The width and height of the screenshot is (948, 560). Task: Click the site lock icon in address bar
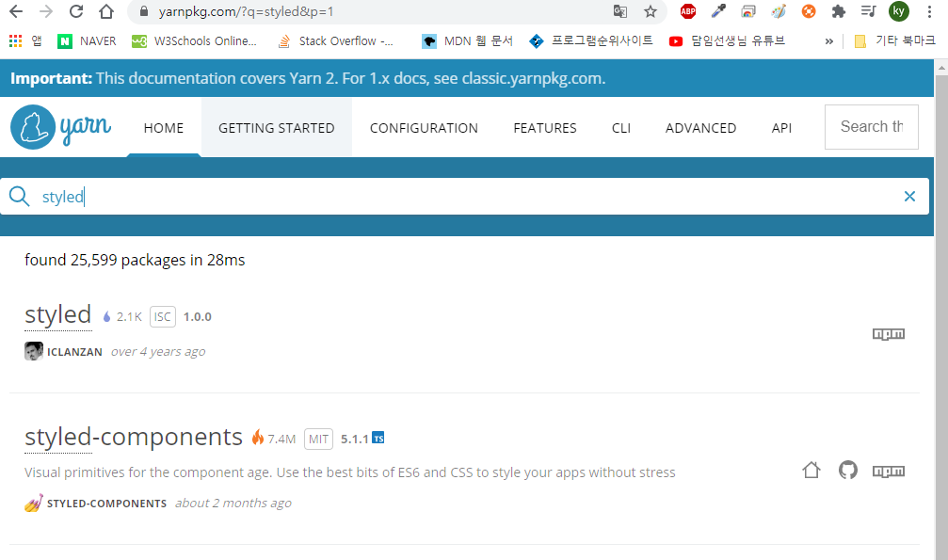click(144, 11)
